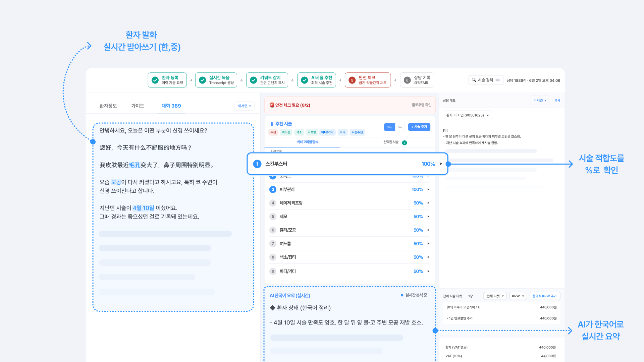Image resolution: width=644 pixels, height=362 pixels.
Task: Toggle the 추천 filter chip
Action: (x=273, y=132)
